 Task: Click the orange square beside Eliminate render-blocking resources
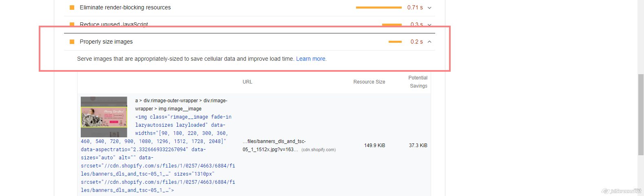click(x=72, y=7)
